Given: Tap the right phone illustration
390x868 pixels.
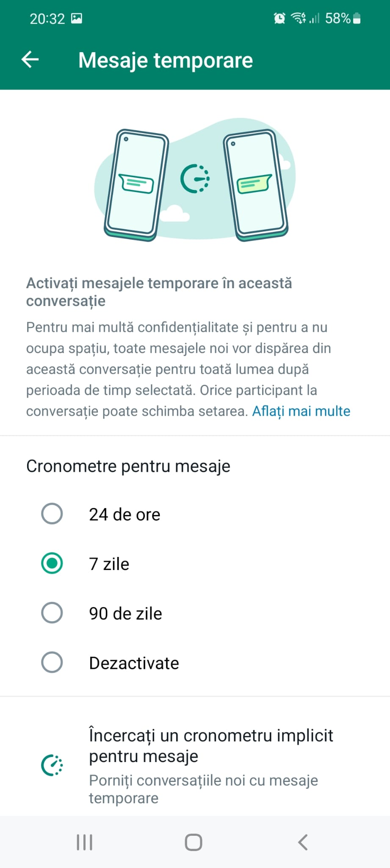Looking at the screenshot, I should 255,184.
